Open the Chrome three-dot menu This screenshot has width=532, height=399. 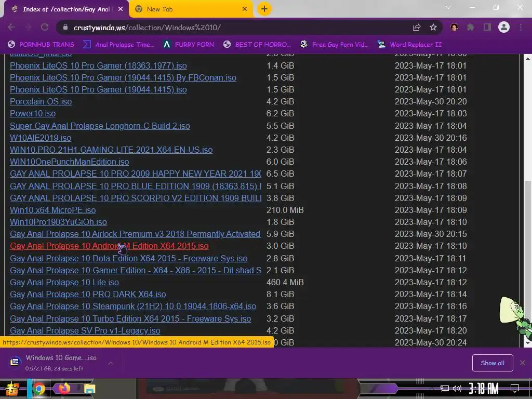[521, 27]
